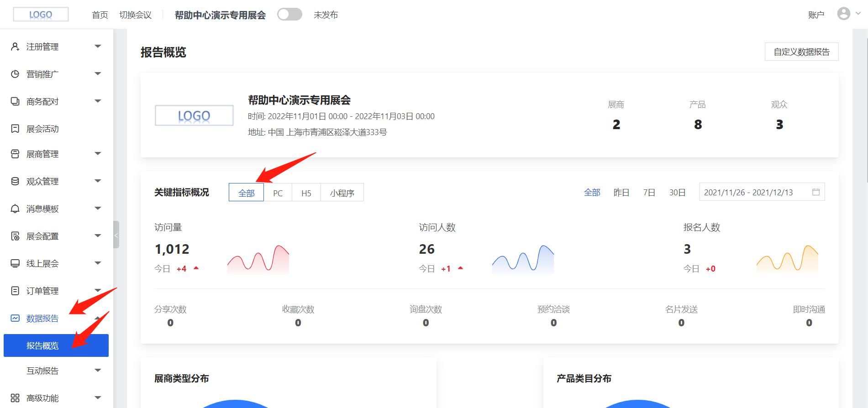Screen dimensions: 868x408
Task: Click the 消息模板 bell icon
Action: (x=15, y=209)
